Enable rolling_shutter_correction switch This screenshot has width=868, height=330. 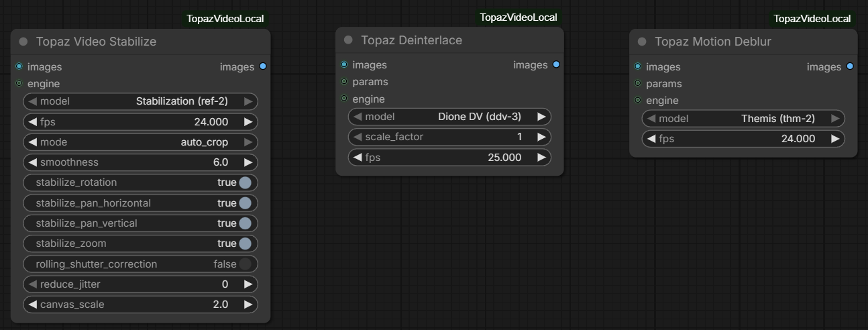(245, 264)
